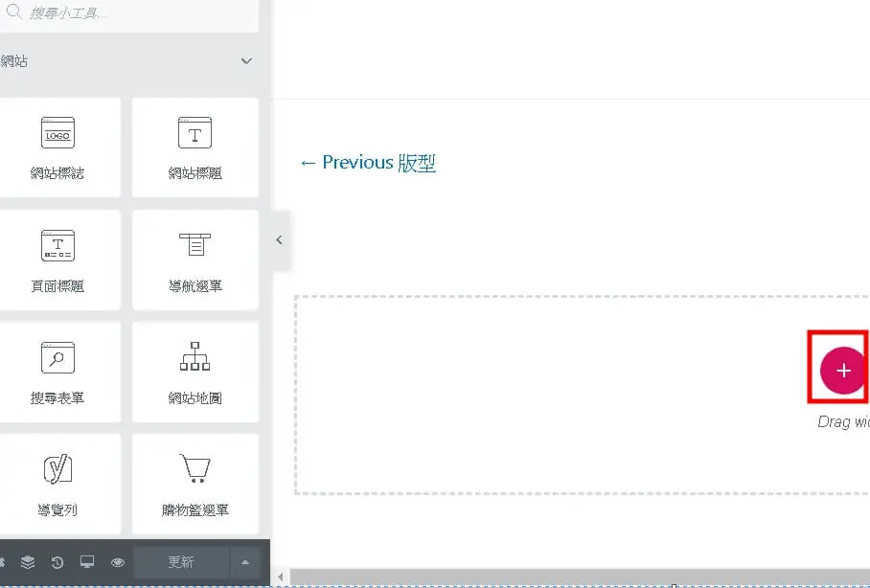Viewport: 870px width, 588px height.
Task: Select the 導航選單 (Nav Menu) widget
Action: 195,260
